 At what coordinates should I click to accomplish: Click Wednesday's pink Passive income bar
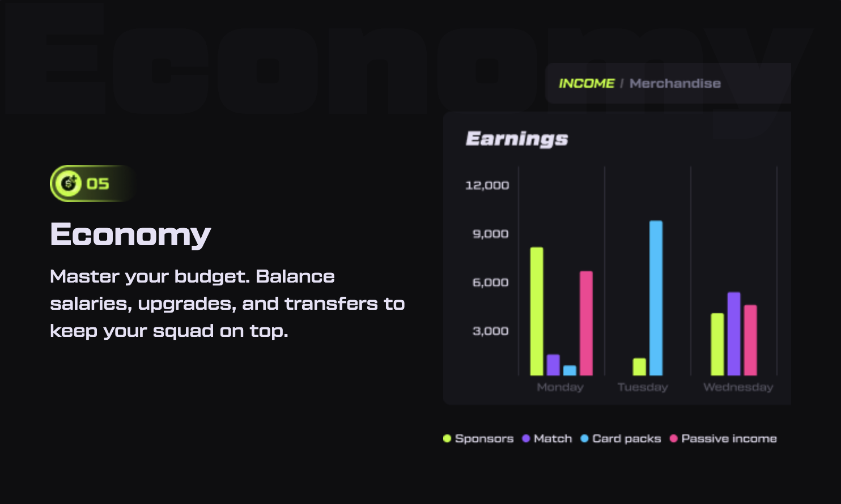point(750,340)
